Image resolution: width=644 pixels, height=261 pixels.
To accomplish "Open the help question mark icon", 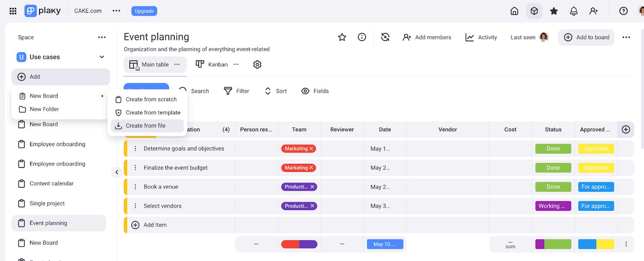I will [623, 11].
